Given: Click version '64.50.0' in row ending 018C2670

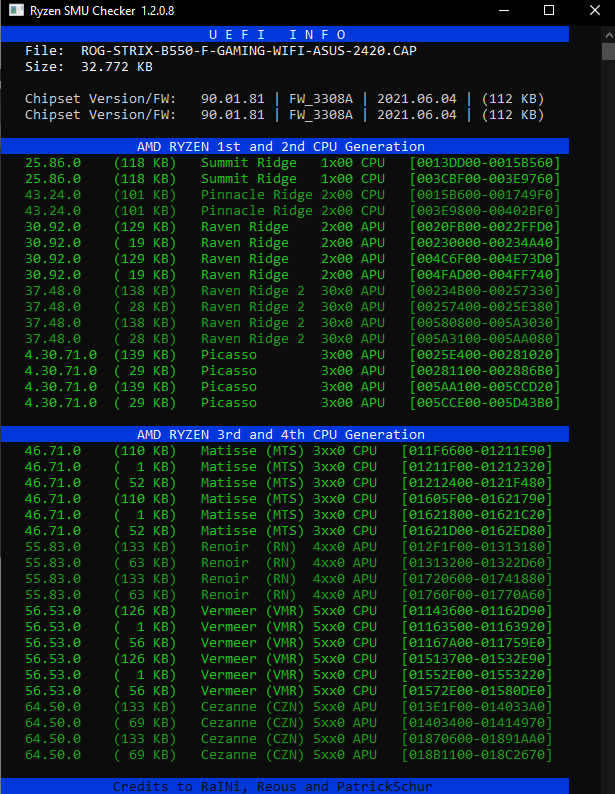Looking at the screenshot, I should [53, 755].
